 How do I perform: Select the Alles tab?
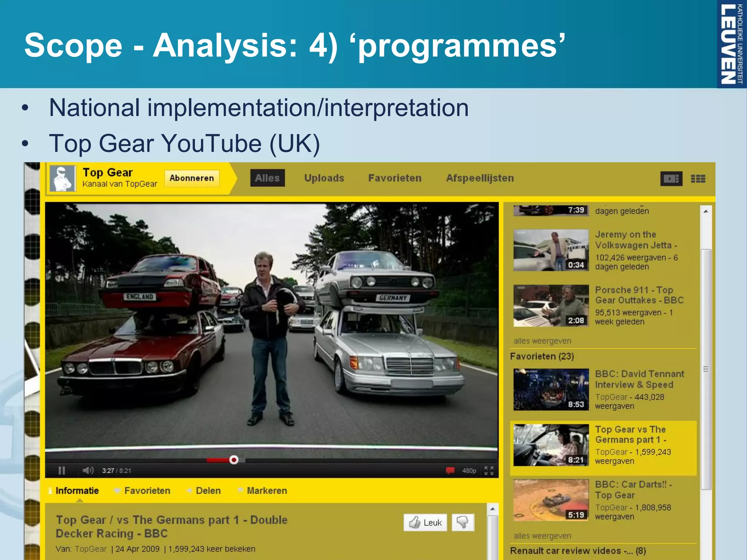click(267, 178)
